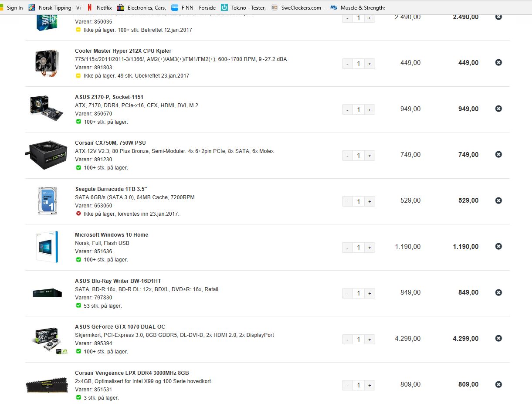
Task: Click the ASUS Blu-Ray drive thumbnail
Action: (47, 293)
